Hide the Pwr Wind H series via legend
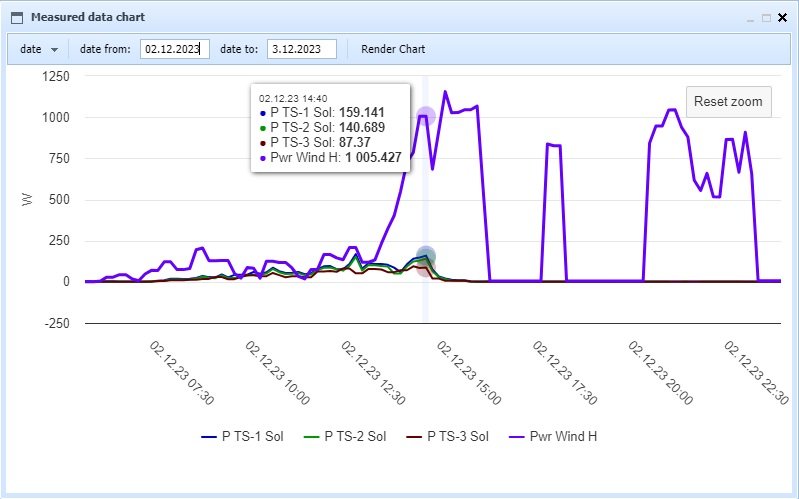Viewport: 799px width, 499px height. [564, 436]
